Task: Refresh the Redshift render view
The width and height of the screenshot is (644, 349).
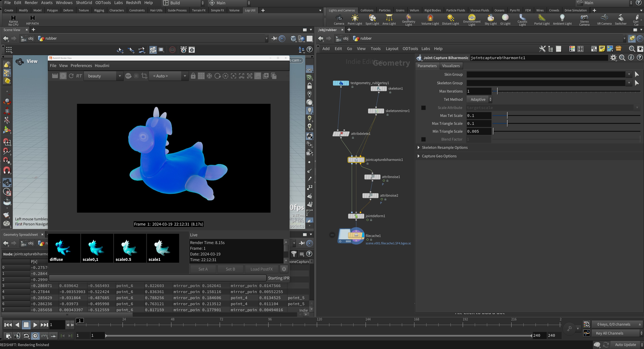Action: 71,76
